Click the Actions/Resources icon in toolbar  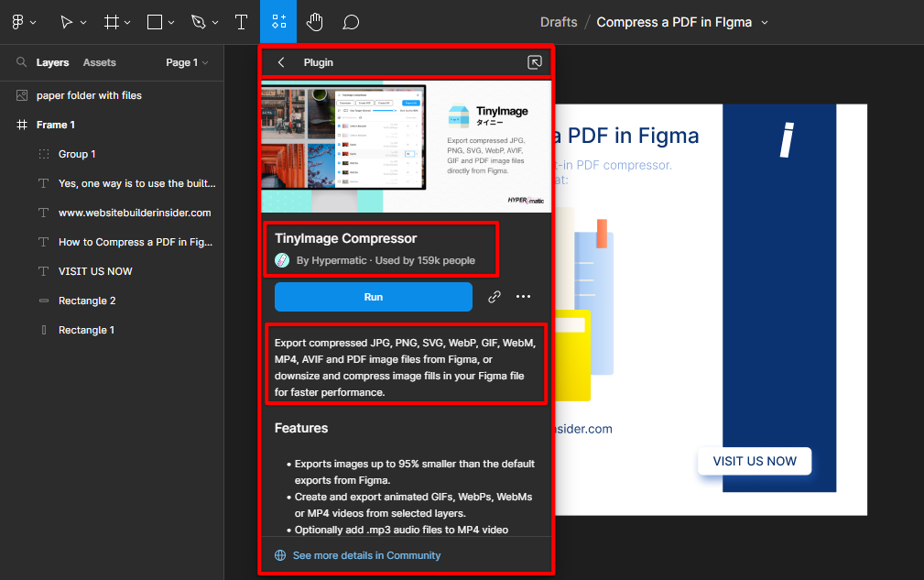tap(278, 21)
